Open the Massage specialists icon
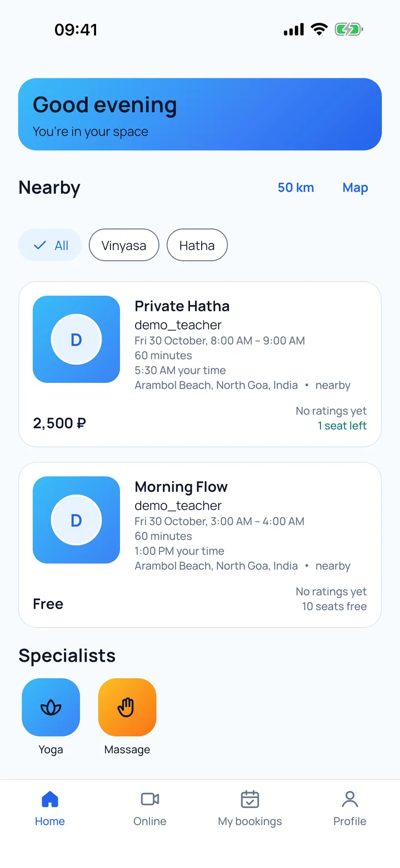The height and width of the screenshot is (868, 400). [x=127, y=707]
